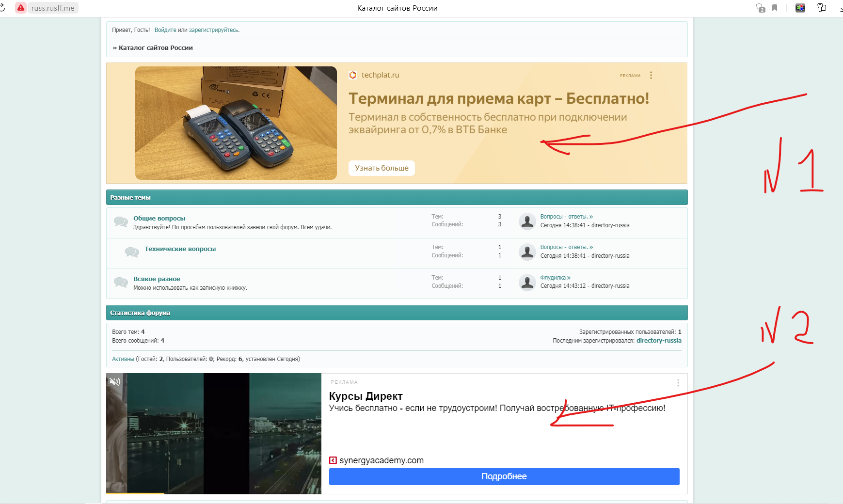Click the avatar in Технические вопросы row
The width and height of the screenshot is (843, 504).
pyautogui.click(x=527, y=252)
